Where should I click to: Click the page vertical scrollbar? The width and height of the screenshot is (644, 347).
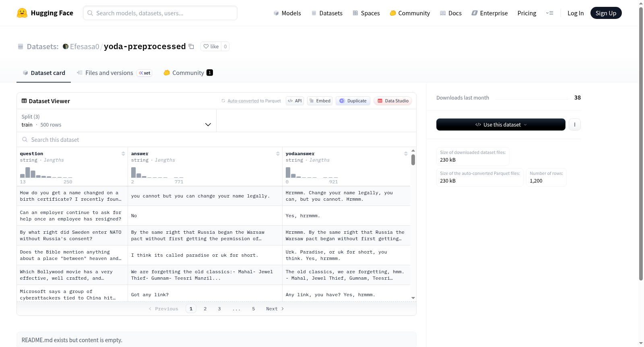click(x=641, y=143)
